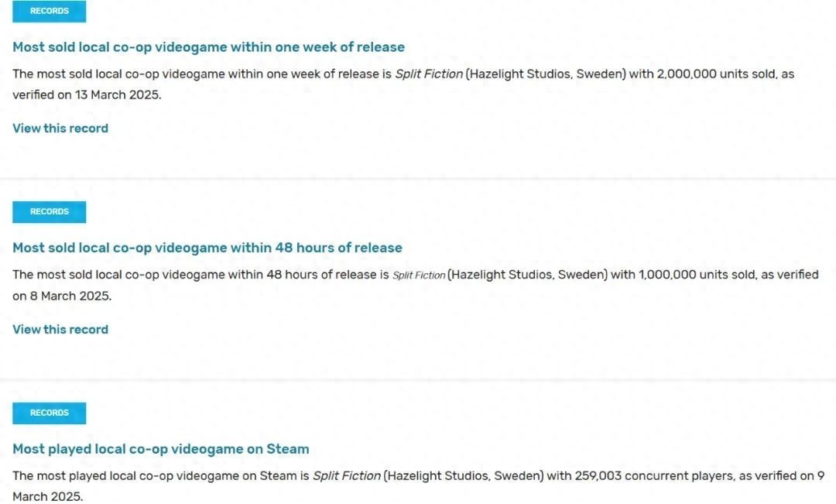Open the 'Most sold local co-op videogame within one week of release' heading link
Screen dimensions: 836x504
point(208,47)
